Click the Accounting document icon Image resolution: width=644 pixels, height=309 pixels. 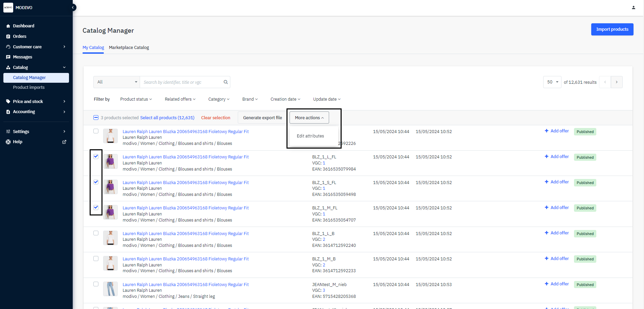8,112
